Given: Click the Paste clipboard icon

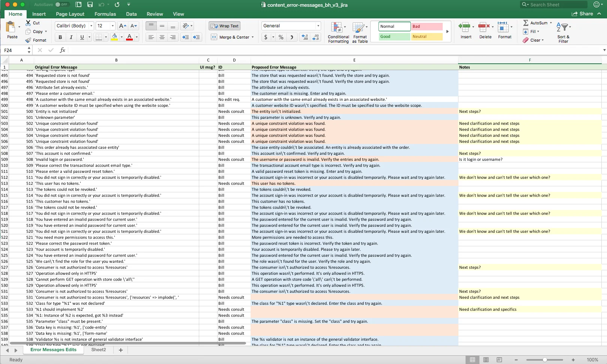Looking at the screenshot, I should coord(11,27).
